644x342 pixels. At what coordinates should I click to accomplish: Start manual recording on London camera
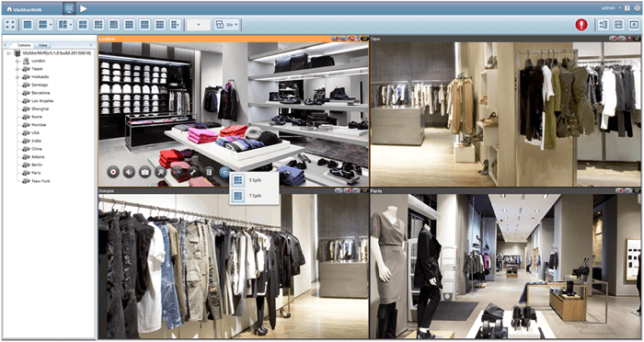(113, 172)
